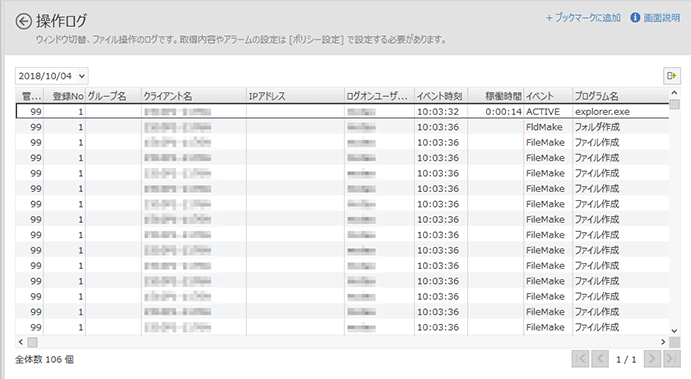Screen dimensions: 691x379
Task: Click the クライアント名 column header
Action: point(193,96)
